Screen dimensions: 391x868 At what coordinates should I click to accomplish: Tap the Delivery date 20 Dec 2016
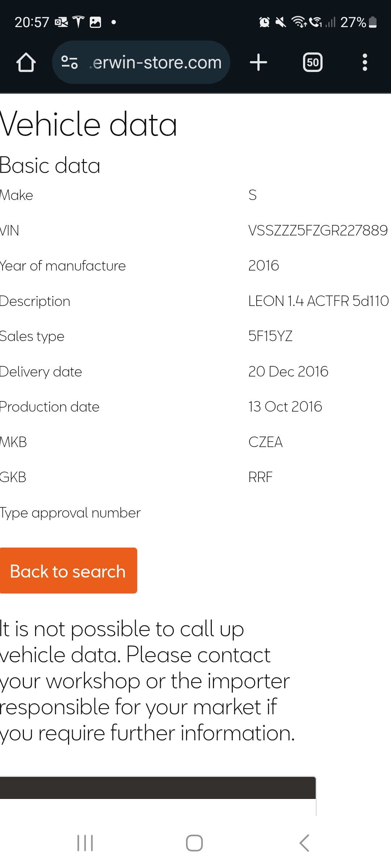288,371
